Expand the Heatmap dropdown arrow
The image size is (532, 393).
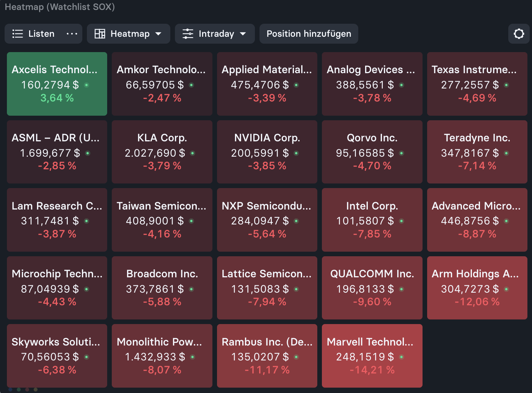[158, 34]
